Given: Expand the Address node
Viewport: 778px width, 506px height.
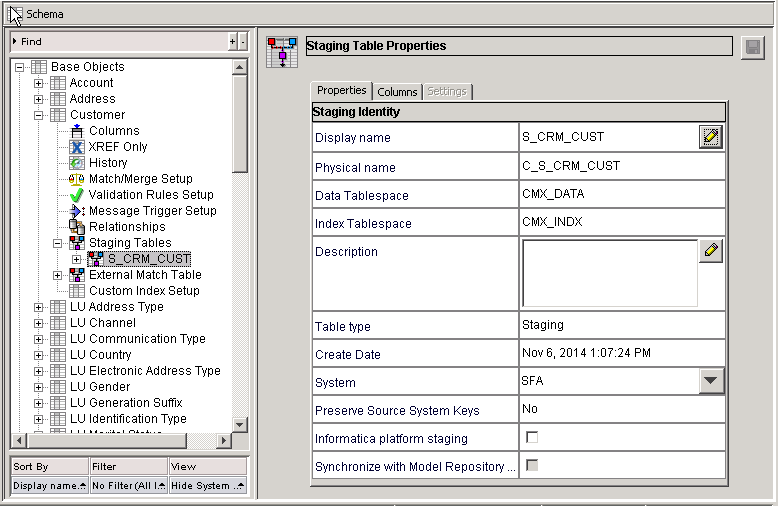Looking at the screenshot, I should (x=38, y=99).
